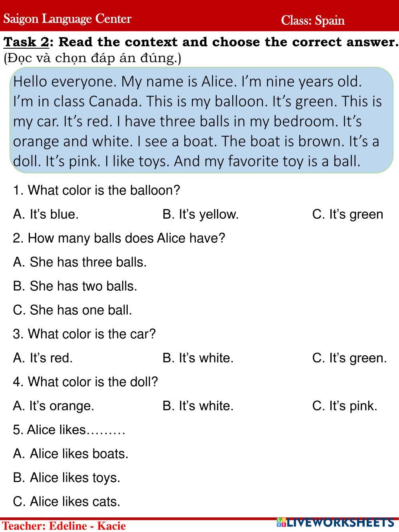Choose "It's white." for the car question
399x532 pixels.
[198, 358]
